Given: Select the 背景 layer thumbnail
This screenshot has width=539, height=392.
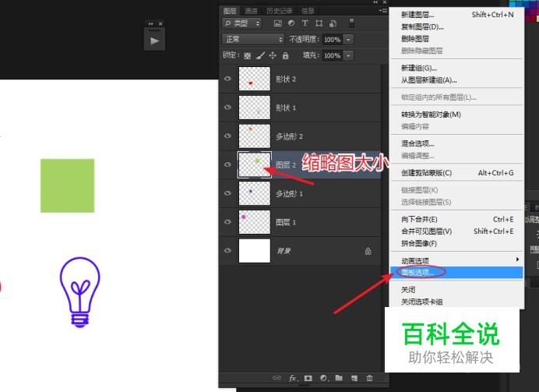Looking at the screenshot, I should (255, 251).
